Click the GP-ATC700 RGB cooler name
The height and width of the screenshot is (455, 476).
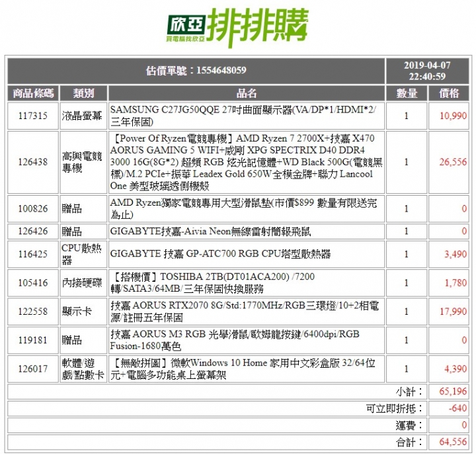point(220,254)
